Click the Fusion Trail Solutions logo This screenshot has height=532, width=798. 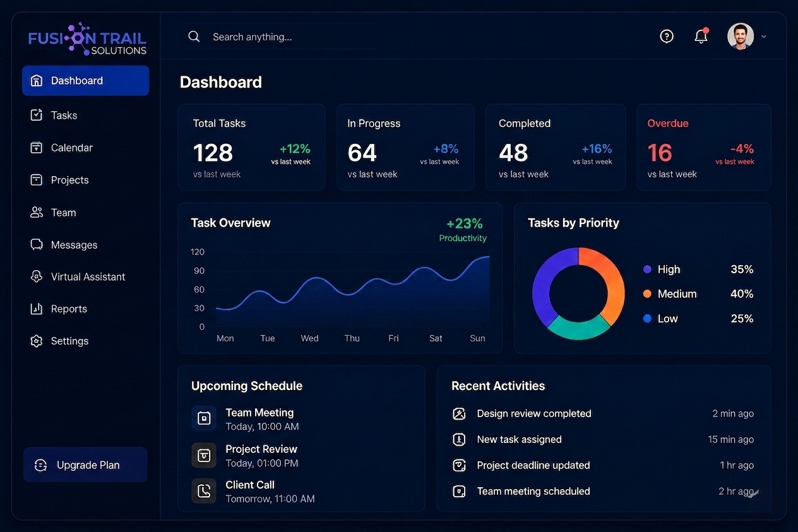(87, 39)
